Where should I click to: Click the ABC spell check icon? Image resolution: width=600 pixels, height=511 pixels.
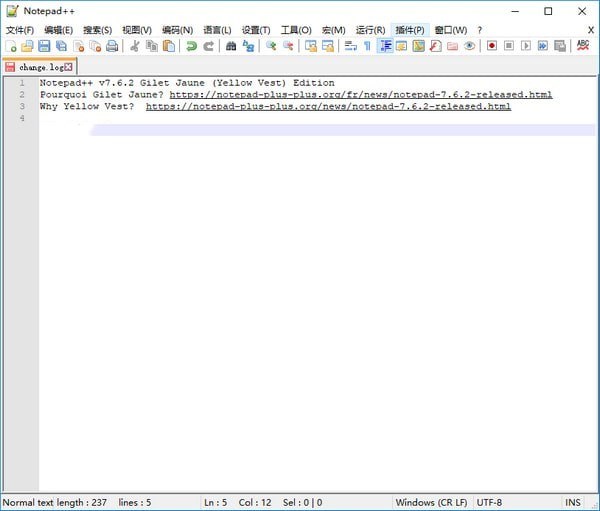(x=583, y=46)
